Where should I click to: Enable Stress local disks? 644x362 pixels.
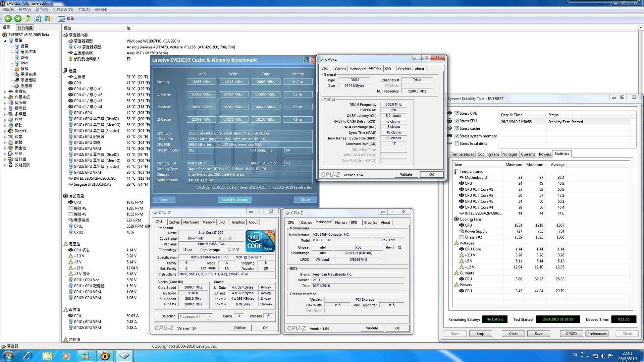[457, 144]
